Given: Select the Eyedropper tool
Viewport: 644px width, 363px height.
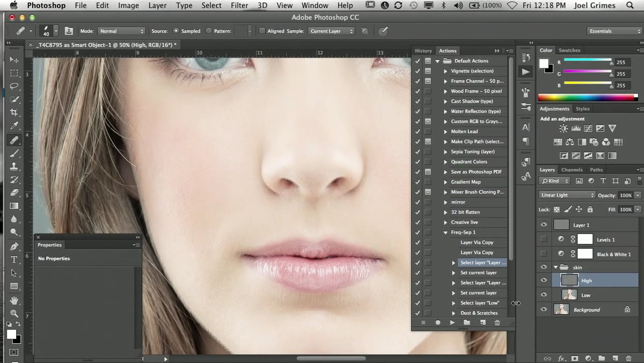Looking at the screenshot, I should 14,126.
